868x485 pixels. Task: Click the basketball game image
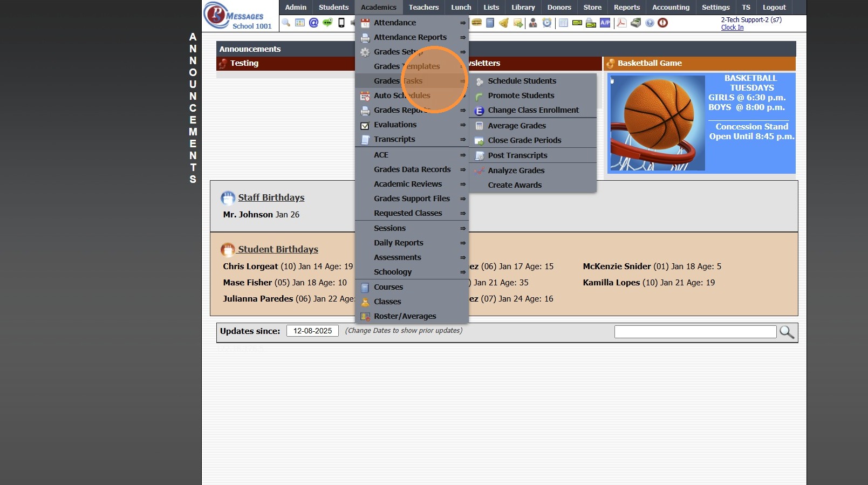[x=657, y=123]
